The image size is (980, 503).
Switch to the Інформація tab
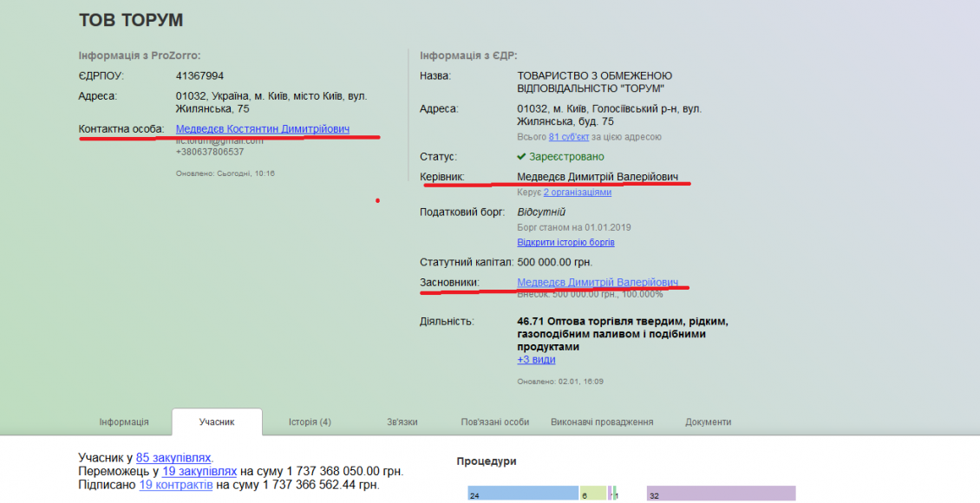pos(124,421)
